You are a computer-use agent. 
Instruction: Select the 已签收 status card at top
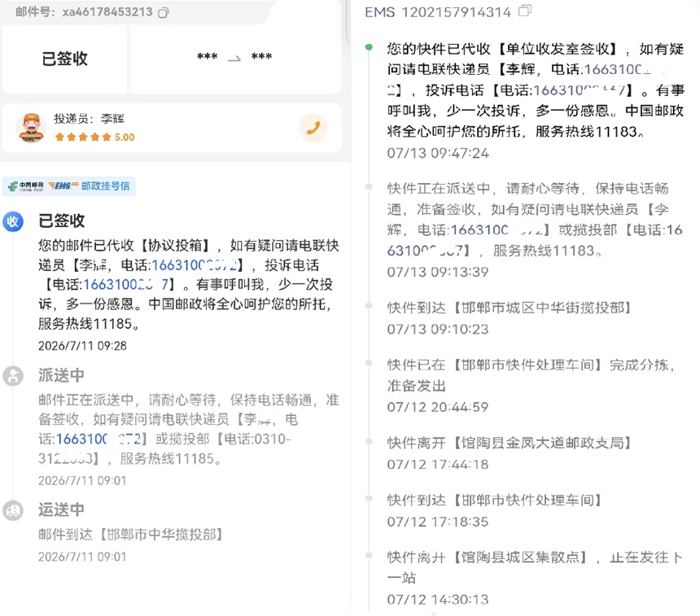[65, 59]
